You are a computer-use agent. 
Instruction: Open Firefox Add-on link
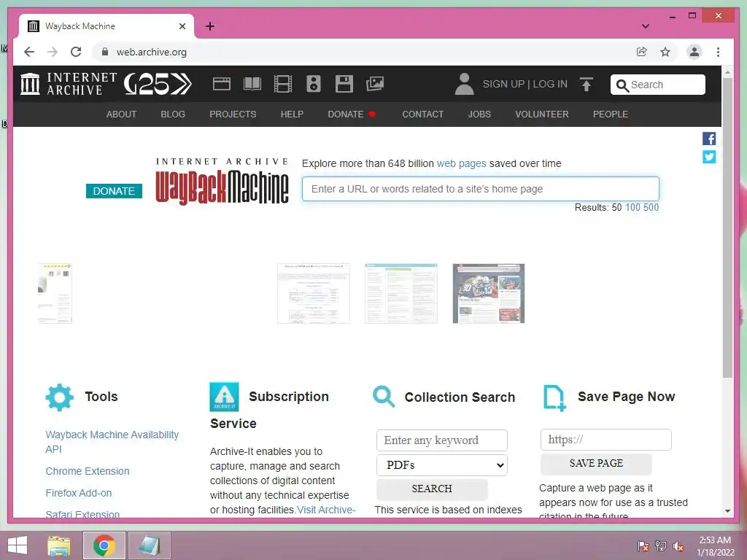(x=79, y=493)
